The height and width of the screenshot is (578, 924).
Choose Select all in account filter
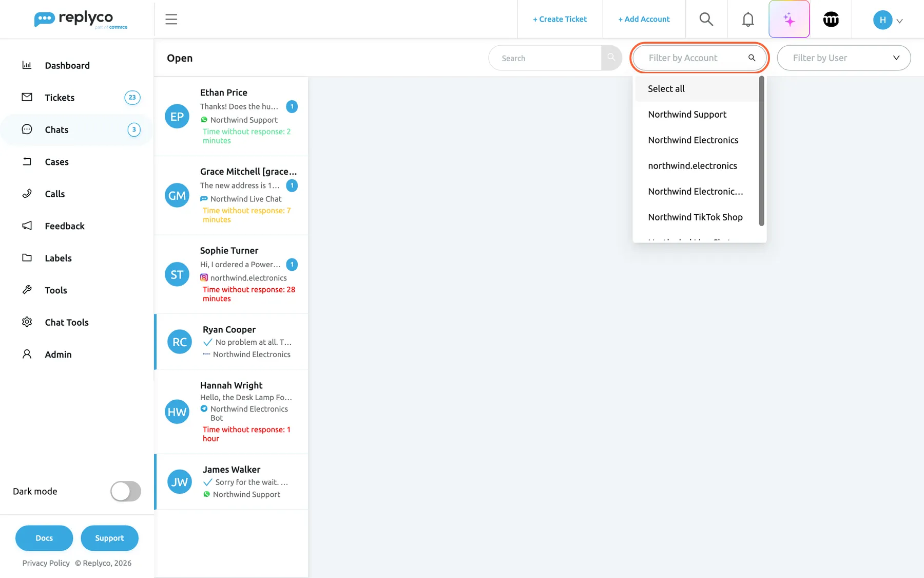tap(697, 88)
